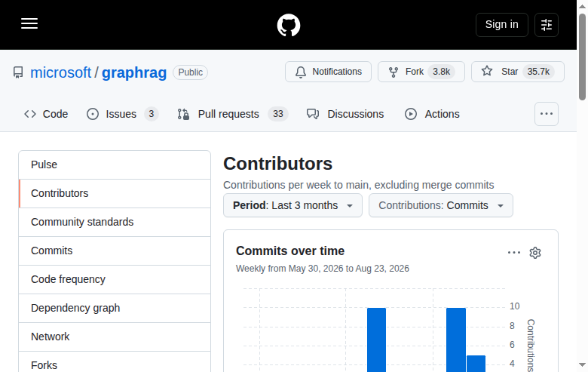Open Network in the insights sidebar
Viewport: 588px width, 372px height.
(x=115, y=337)
